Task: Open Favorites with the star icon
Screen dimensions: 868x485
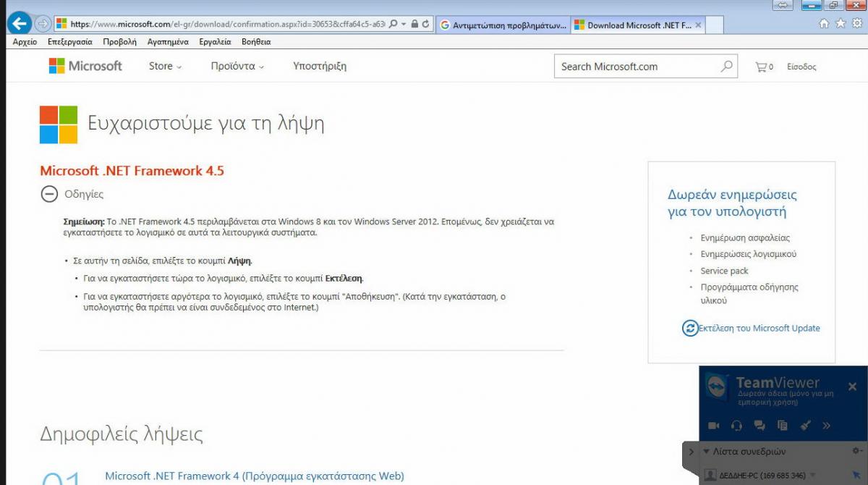Action: click(841, 23)
